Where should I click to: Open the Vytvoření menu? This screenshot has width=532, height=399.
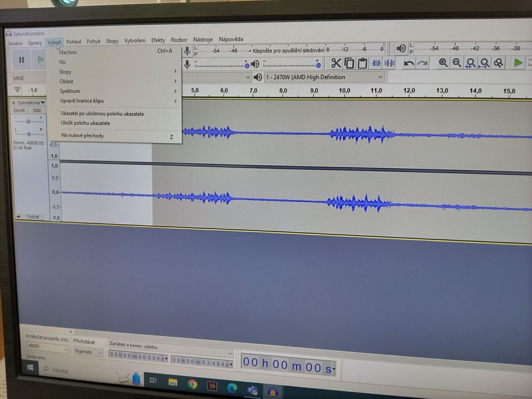(x=135, y=40)
